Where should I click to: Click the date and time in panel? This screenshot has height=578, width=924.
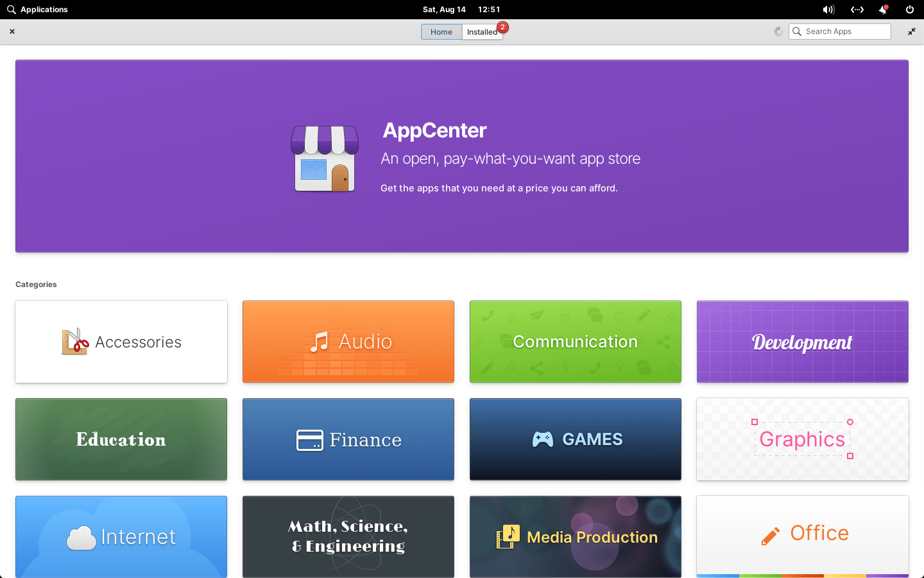tap(461, 10)
